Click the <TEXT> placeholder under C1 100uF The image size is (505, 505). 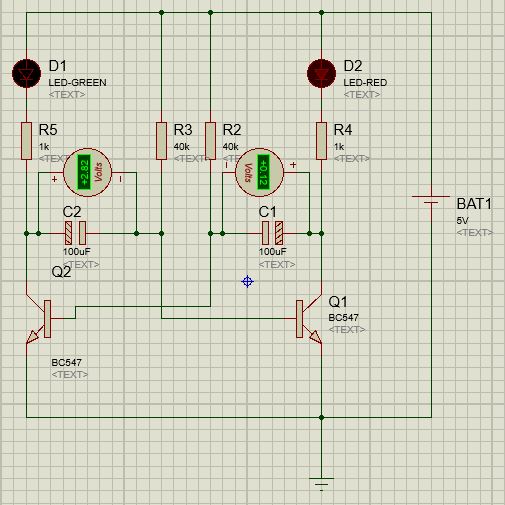(277, 264)
